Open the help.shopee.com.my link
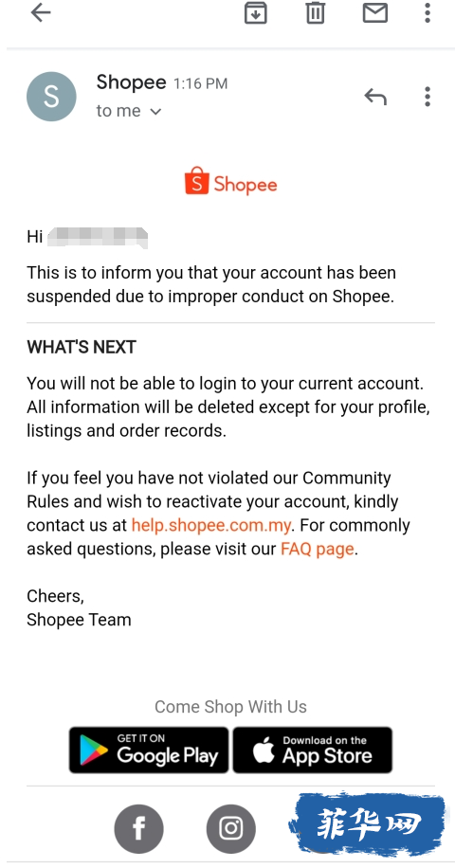This screenshot has width=455, height=868. coord(210,525)
